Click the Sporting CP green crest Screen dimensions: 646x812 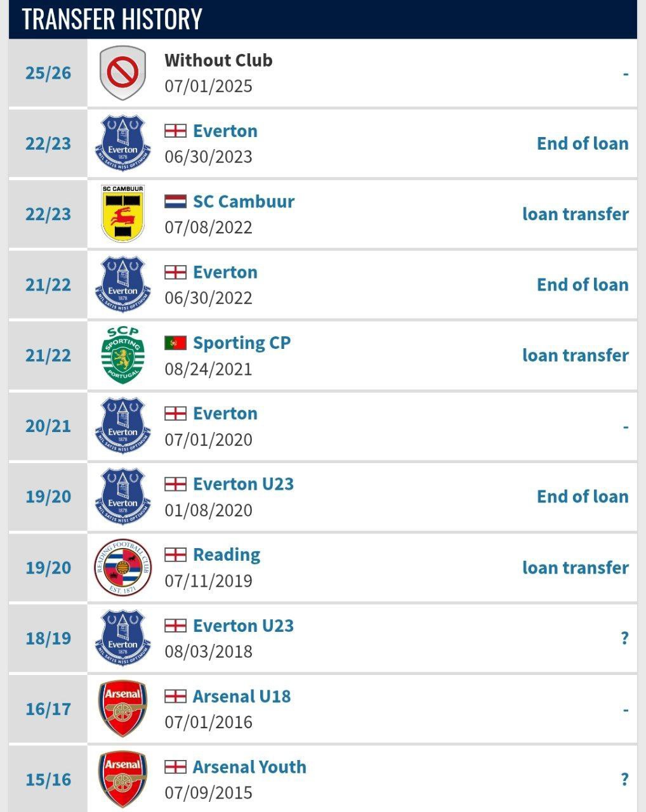[x=122, y=355]
